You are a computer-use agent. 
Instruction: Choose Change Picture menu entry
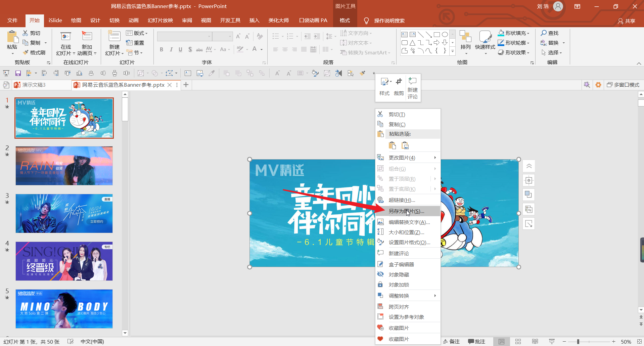coord(408,158)
